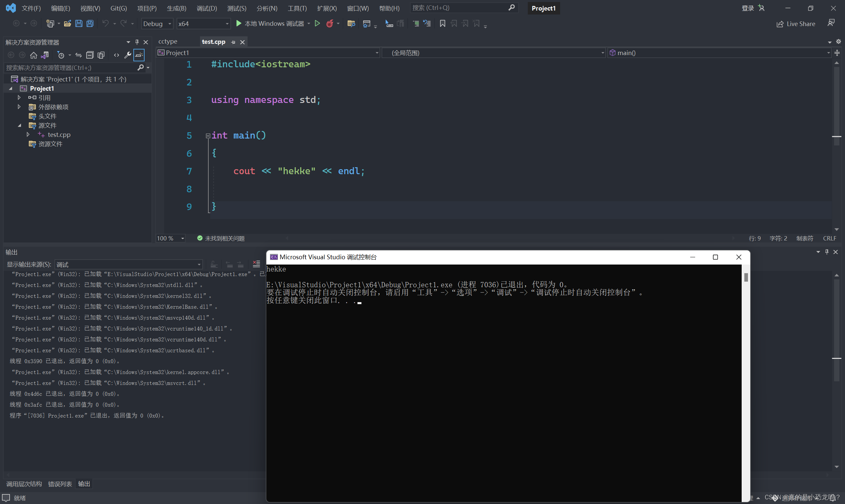Viewport: 845px width, 504px height.
Task: Switch to the cctype editor tab
Action: click(x=168, y=42)
